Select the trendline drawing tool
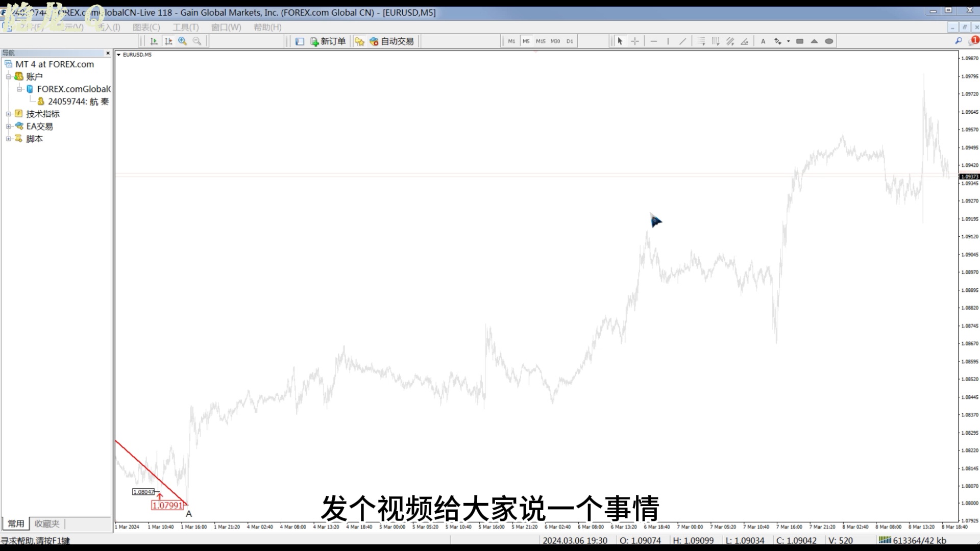 682,41
